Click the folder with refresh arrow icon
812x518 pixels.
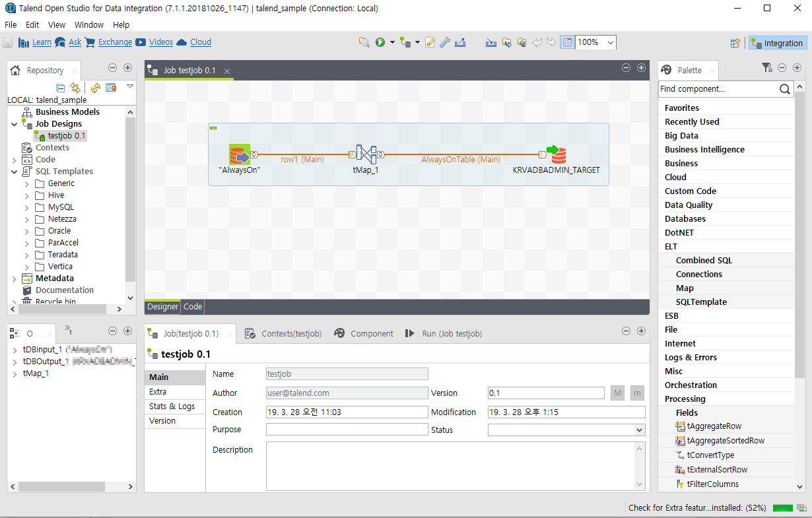(522, 42)
